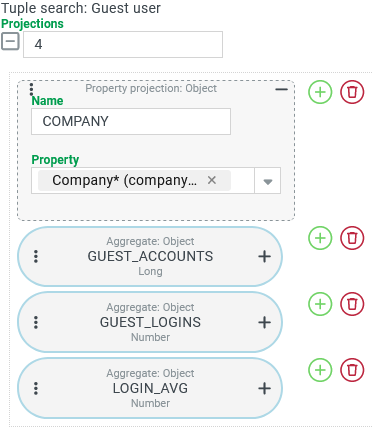This screenshot has height=430, width=372.
Task: Click the LOGIN_AVG drag handle dots
Action: point(36,388)
